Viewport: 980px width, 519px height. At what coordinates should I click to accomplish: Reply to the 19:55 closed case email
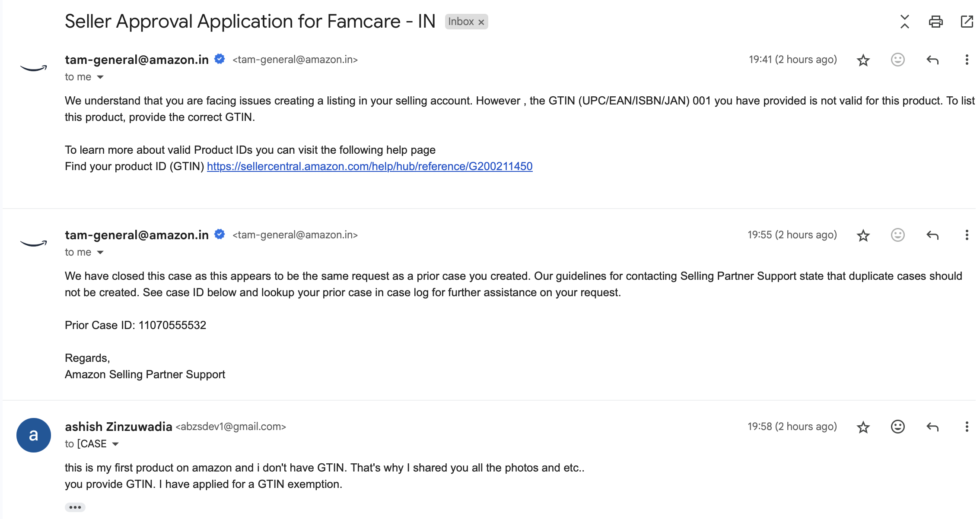932,235
